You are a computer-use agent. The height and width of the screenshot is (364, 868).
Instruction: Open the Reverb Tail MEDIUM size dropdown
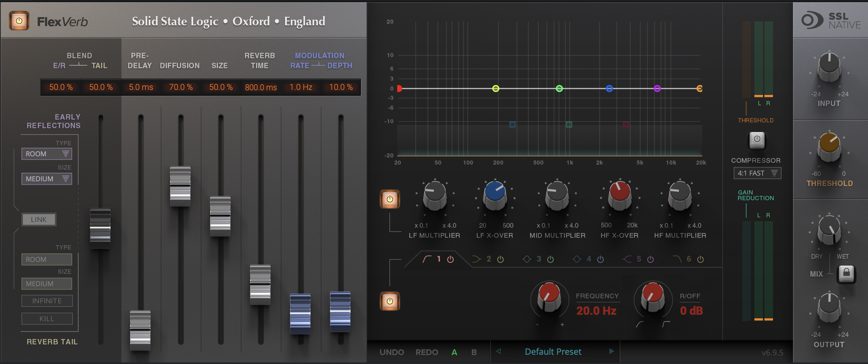46,283
